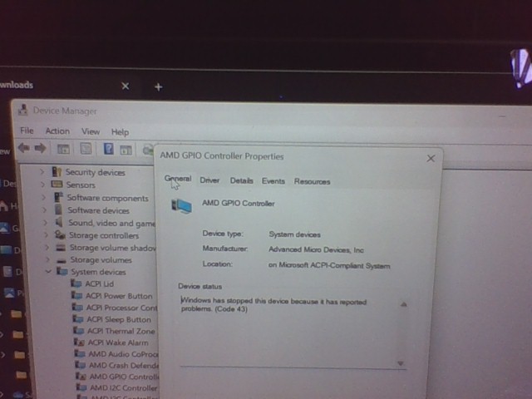Click device status scroll down arrow
This screenshot has width=532, height=399.
pyautogui.click(x=401, y=363)
